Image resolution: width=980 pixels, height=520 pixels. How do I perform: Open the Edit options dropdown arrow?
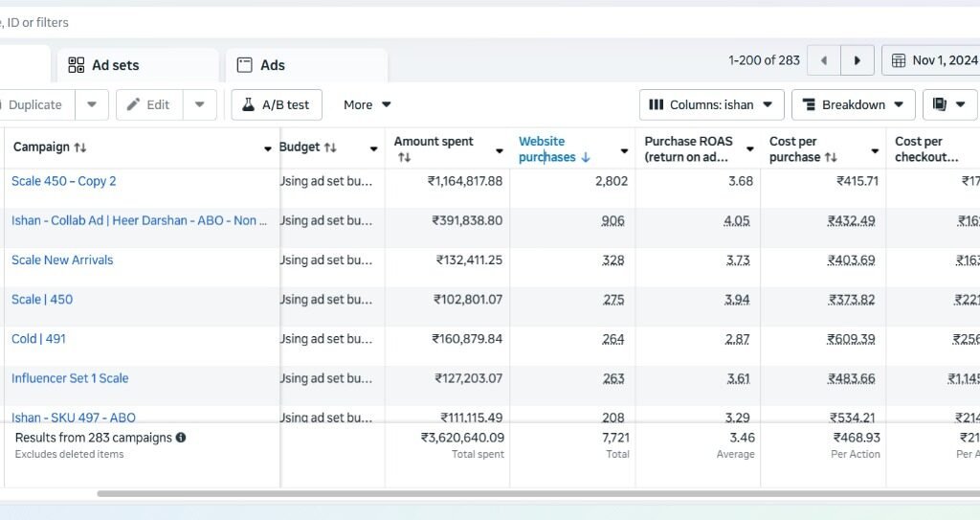(199, 104)
